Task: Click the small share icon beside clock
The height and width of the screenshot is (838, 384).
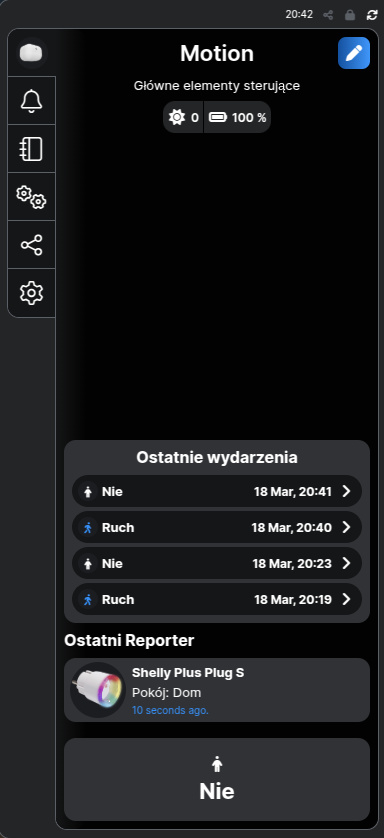Action: 328,15
